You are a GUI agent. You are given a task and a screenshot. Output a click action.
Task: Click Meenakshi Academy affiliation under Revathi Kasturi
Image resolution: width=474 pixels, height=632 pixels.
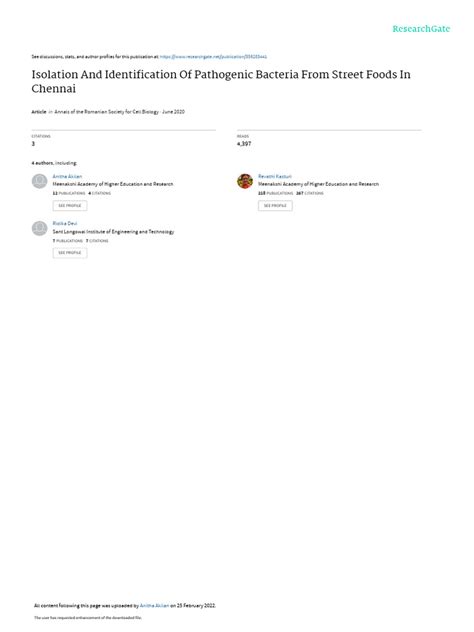pyautogui.click(x=318, y=184)
